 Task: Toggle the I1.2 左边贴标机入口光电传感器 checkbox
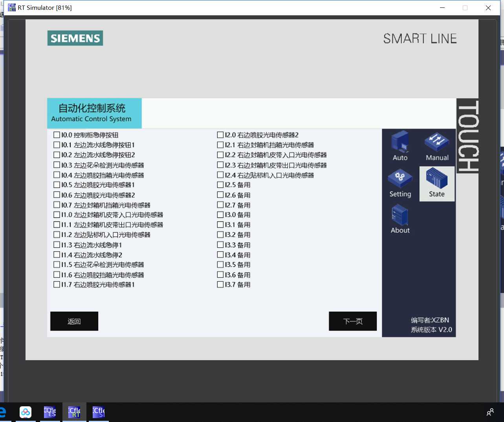57,234
